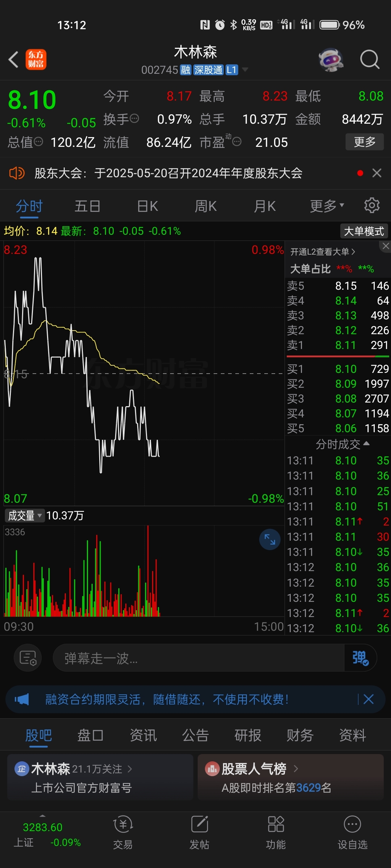Expand the 上证 index bar arrow
Screen dimensions: 391x868
(x=43, y=816)
